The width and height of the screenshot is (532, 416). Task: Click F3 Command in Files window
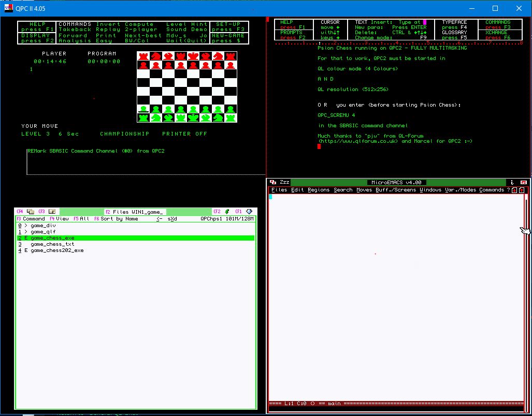tap(31, 219)
